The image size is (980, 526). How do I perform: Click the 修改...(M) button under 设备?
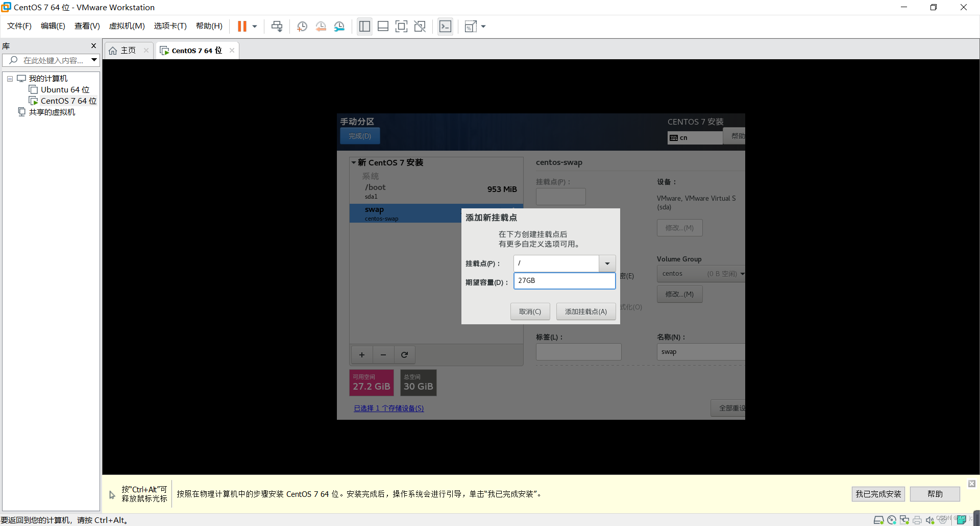click(679, 228)
